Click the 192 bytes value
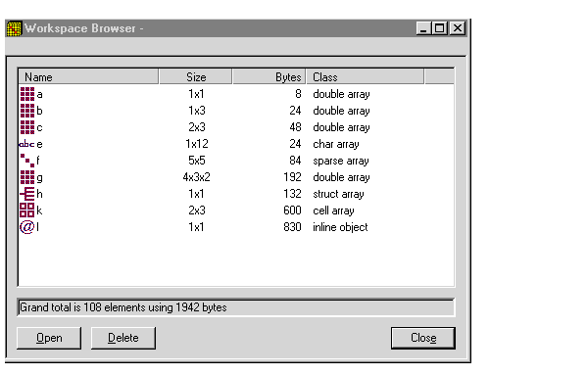Image resolution: width=588 pixels, height=375 pixels. (292, 177)
